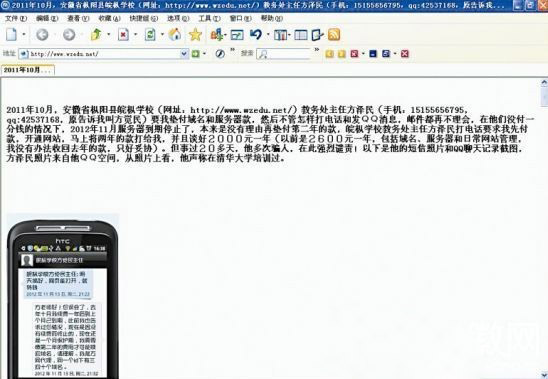Open the orange RSS feed icon
This screenshot has height=379, width=548.
click(334, 34)
